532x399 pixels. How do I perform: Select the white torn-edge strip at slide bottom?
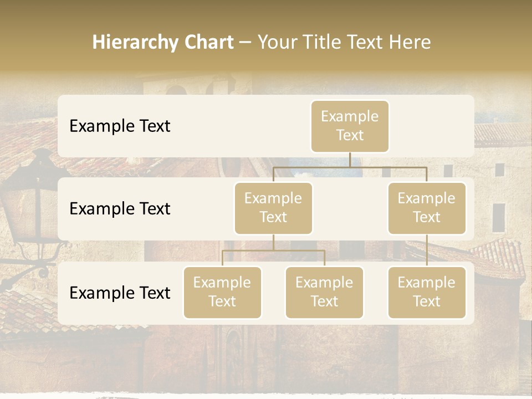coord(266,395)
